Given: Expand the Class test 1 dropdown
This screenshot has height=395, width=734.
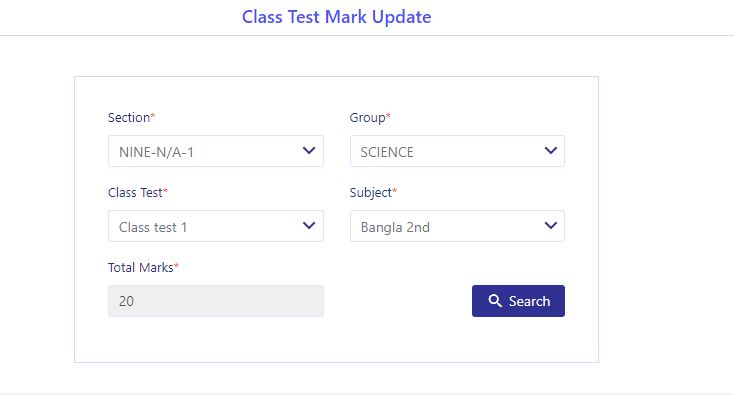Looking at the screenshot, I should tap(216, 226).
